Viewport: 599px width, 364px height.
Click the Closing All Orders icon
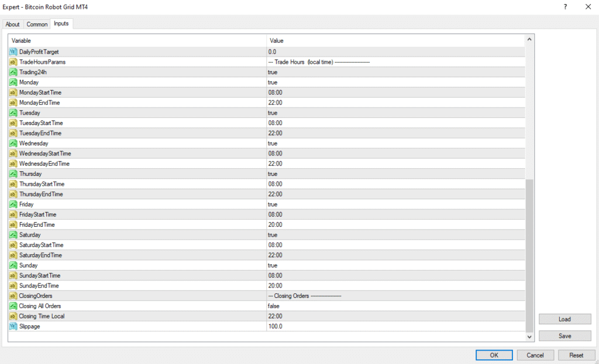(x=13, y=306)
